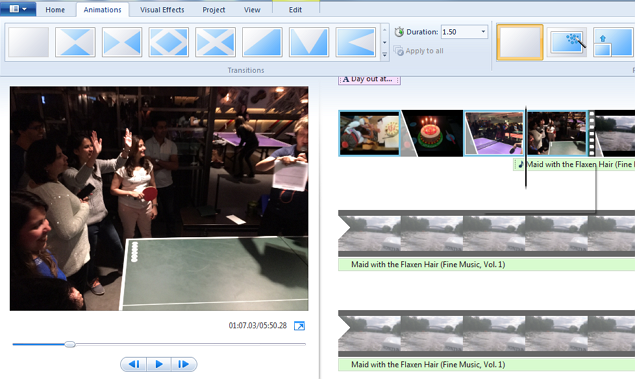Switch to the Home tab

tap(55, 10)
